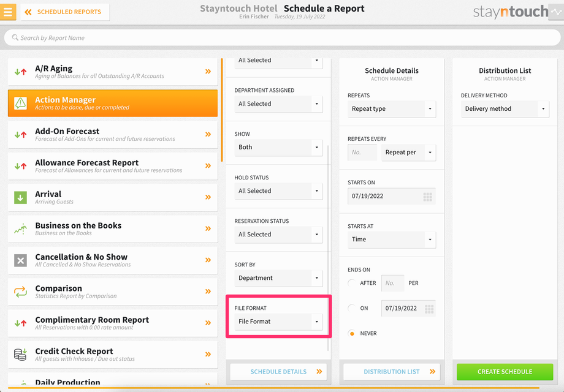Click the search magnifier icon
564x392 pixels.
click(15, 37)
